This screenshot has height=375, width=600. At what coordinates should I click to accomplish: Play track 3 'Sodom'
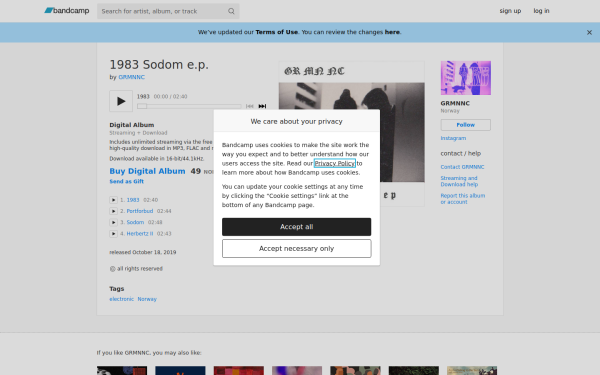113,222
